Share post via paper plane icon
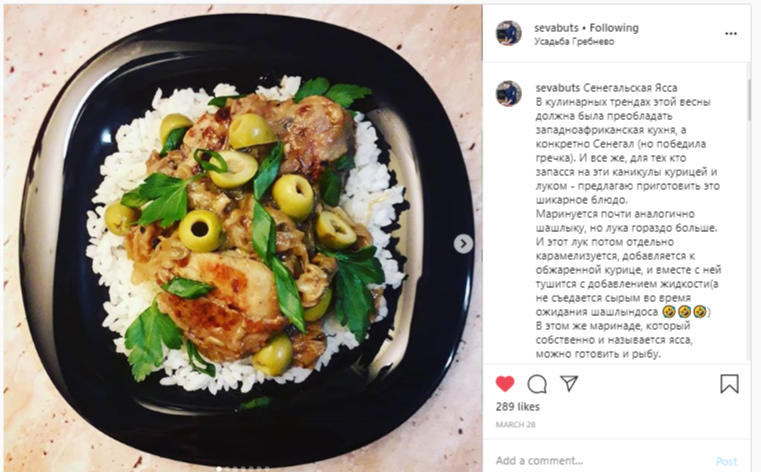The height and width of the screenshot is (472, 761). click(x=569, y=383)
